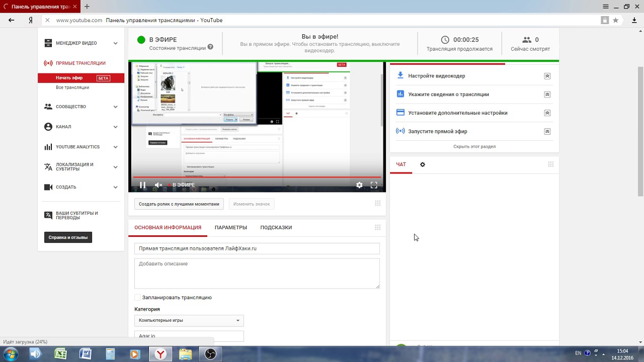The height and width of the screenshot is (362, 644).
Task: Switch to the Подсказки tab
Action: coord(276,227)
